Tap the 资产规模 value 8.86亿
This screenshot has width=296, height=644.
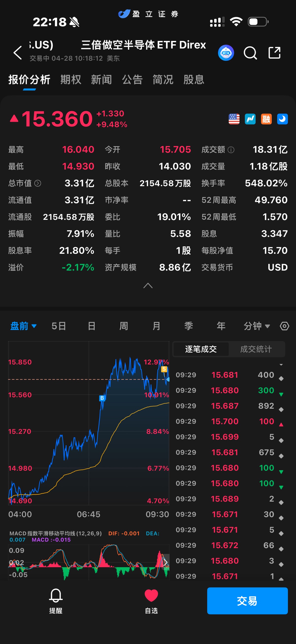pos(175,267)
